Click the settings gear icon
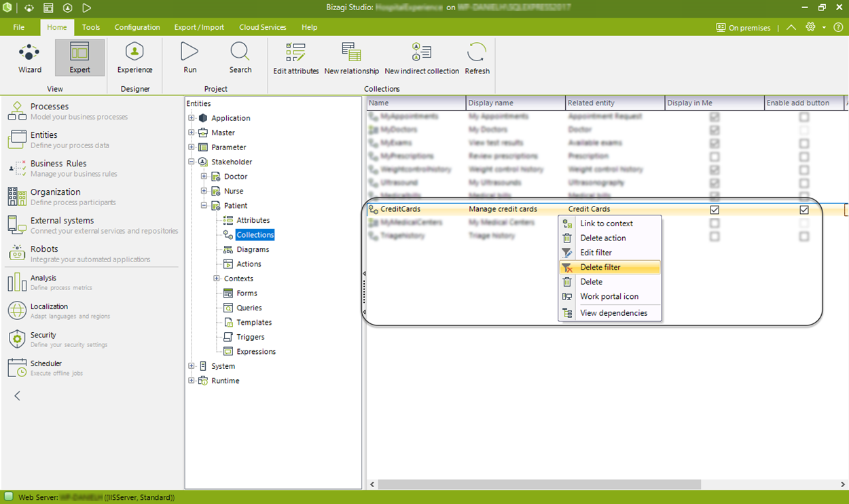The height and width of the screenshot is (504, 849). tap(810, 27)
